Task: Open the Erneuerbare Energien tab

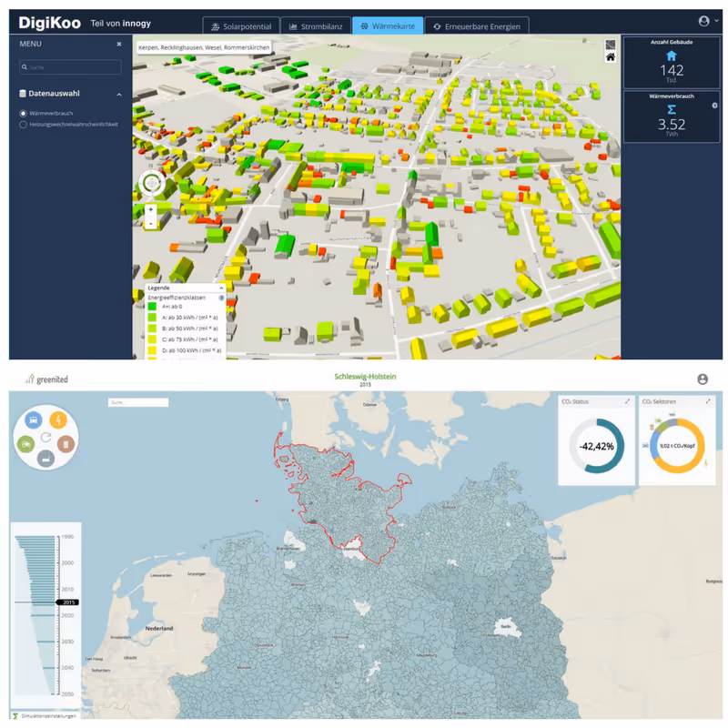Action: (x=477, y=26)
